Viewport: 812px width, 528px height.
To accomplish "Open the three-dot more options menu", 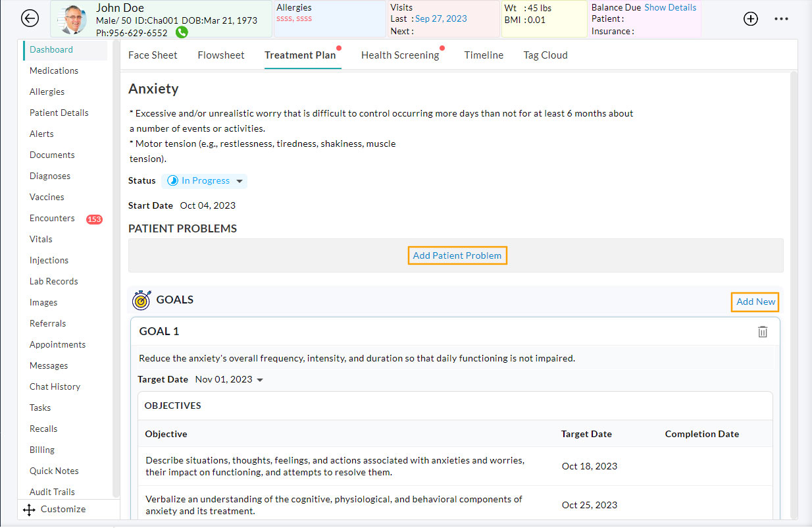I will tap(781, 18).
